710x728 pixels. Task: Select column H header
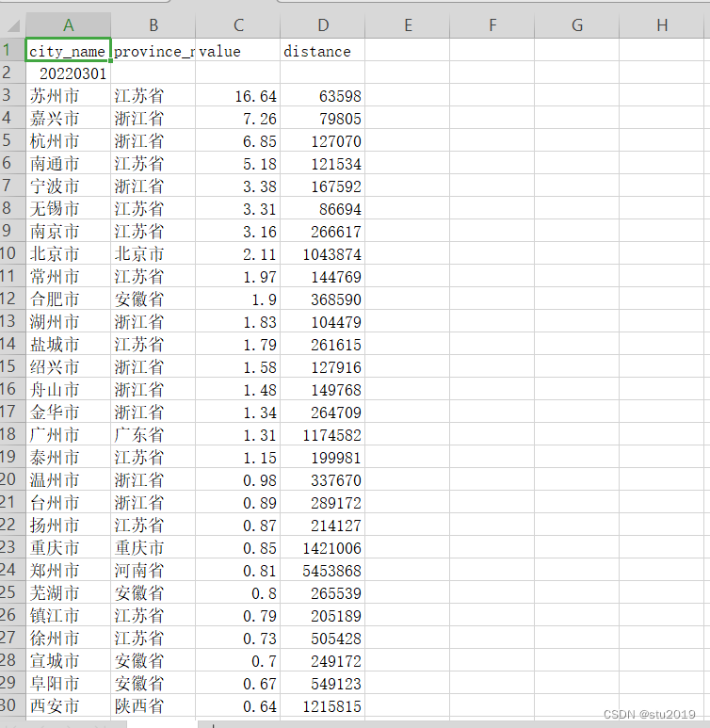[662, 25]
